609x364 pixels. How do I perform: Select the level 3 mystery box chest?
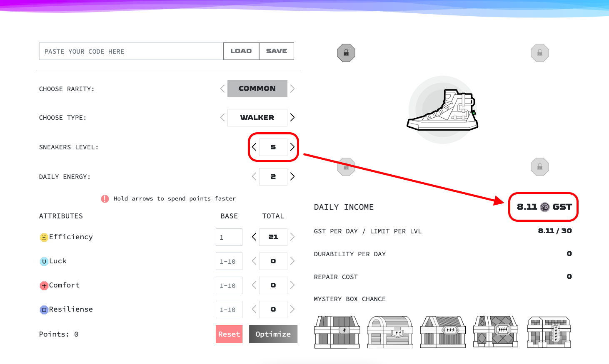point(443,332)
